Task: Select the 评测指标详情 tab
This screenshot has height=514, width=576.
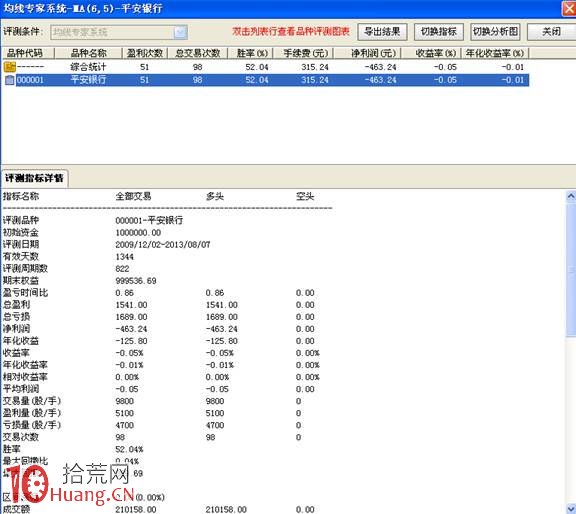Action: [x=34, y=179]
